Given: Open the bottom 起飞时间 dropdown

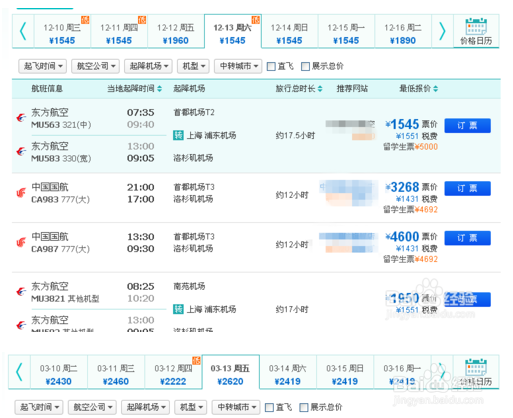Looking at the screenshot, I should pos(39,407).
